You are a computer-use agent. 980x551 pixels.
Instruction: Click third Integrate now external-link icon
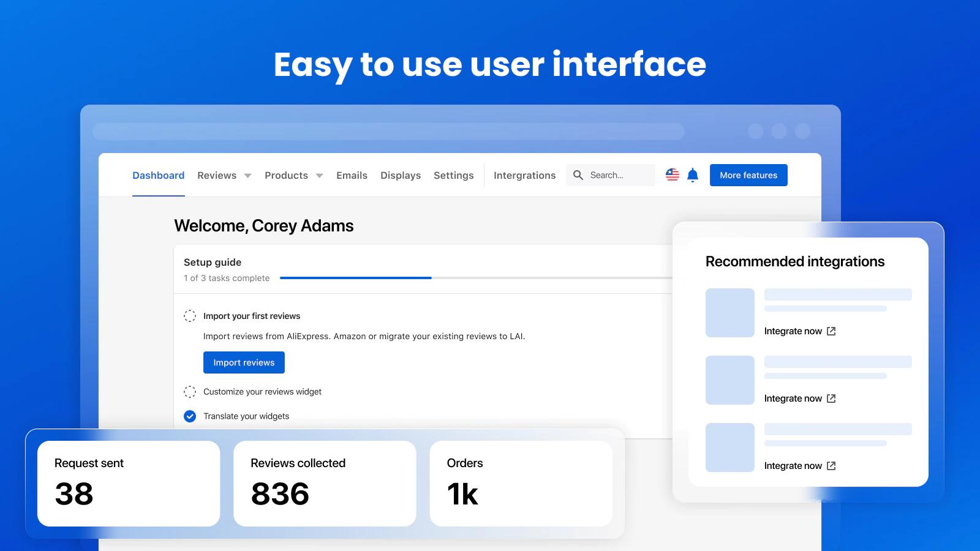tap(831, 466)
